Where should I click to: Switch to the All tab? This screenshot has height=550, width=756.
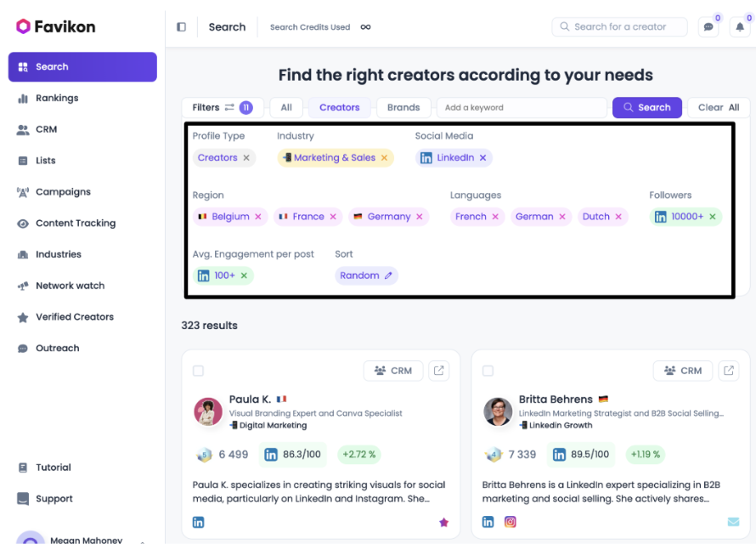286,108
